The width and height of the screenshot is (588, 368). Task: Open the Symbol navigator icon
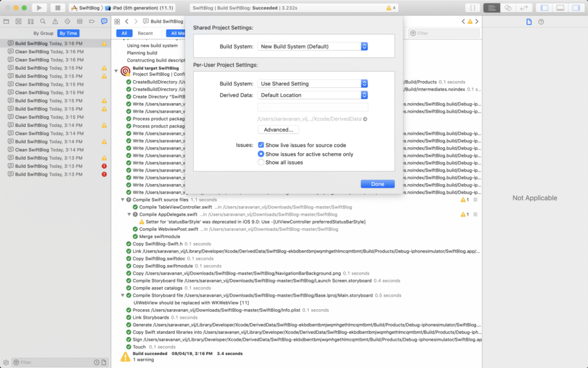(30, 21)
